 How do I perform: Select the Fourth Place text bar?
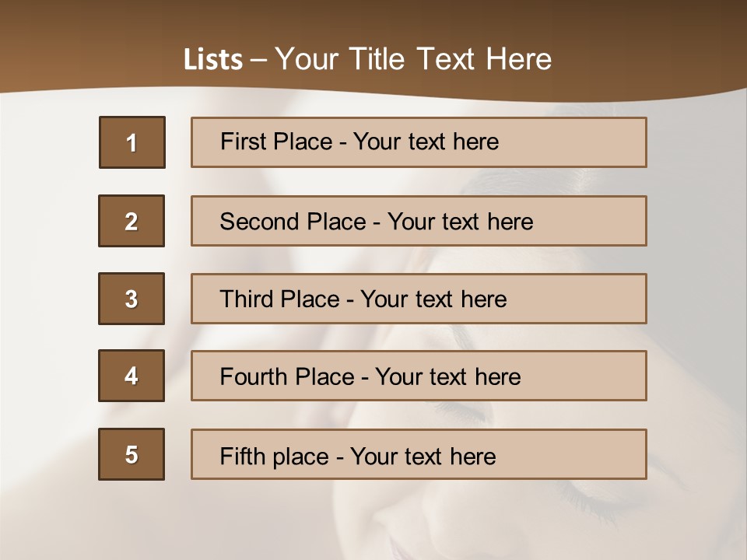(419, 376)
